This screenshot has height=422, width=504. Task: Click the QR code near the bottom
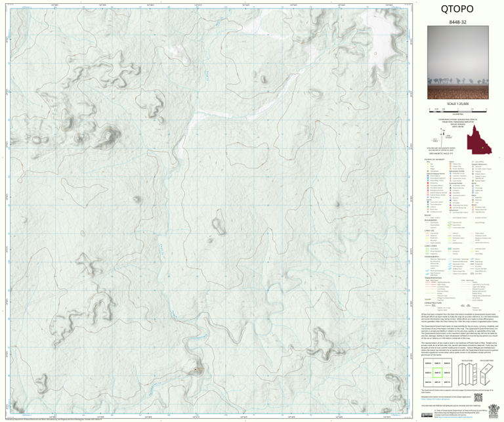click(x=478, y=397)
